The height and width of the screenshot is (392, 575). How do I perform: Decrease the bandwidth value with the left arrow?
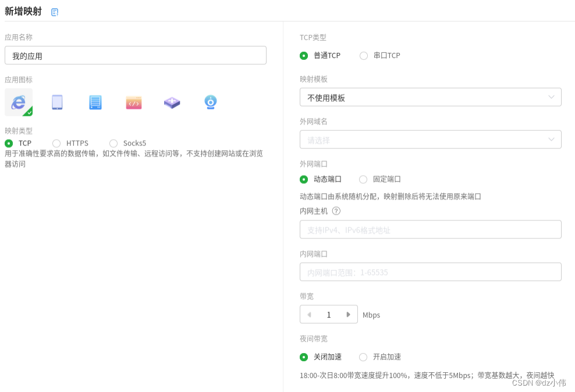click(x=309, y=314)
